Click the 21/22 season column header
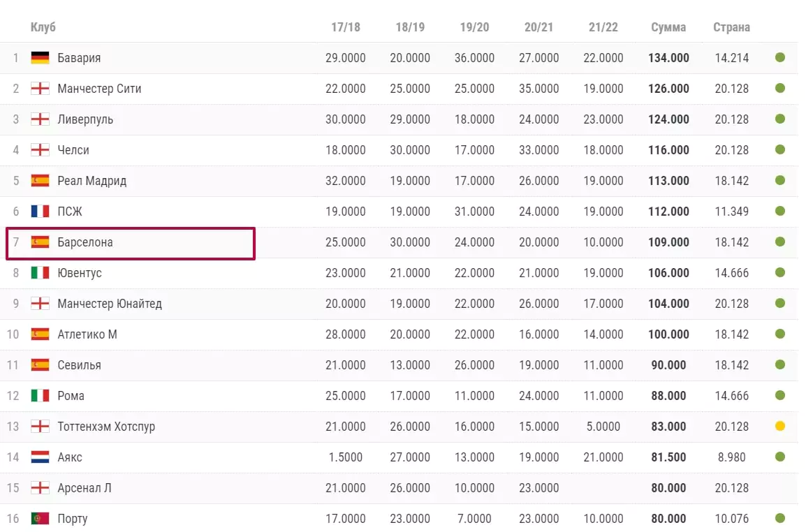 click(x=603, y=27)
